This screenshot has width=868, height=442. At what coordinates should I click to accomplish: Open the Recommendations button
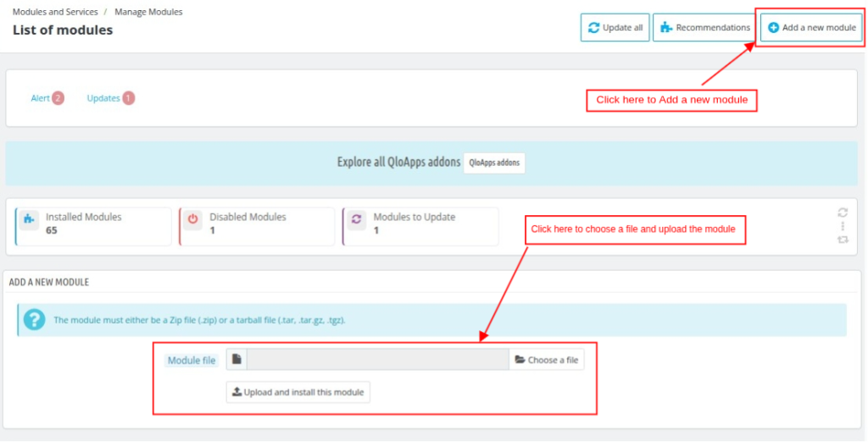[x=704, y=28]
